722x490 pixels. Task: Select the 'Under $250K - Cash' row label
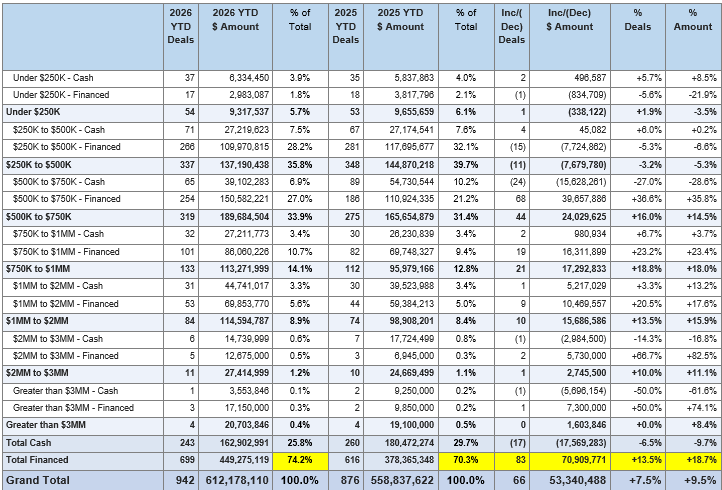pyautogui.click(x=53, y=78)
